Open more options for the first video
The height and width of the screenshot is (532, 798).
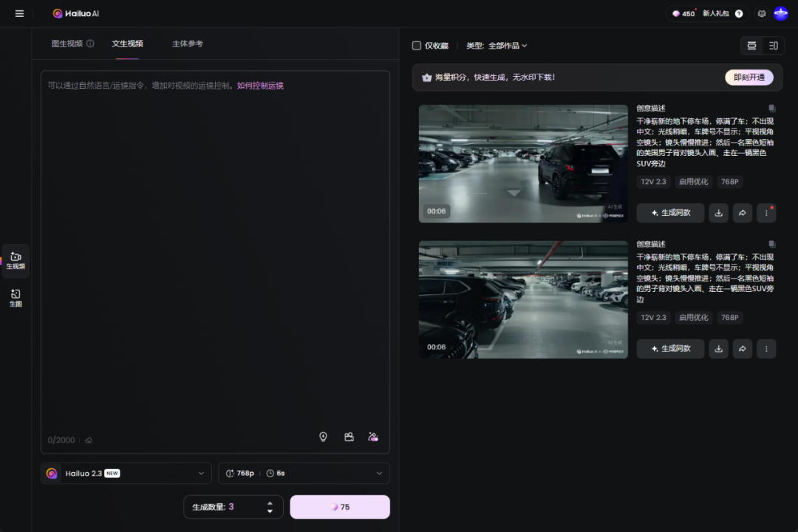766,213
